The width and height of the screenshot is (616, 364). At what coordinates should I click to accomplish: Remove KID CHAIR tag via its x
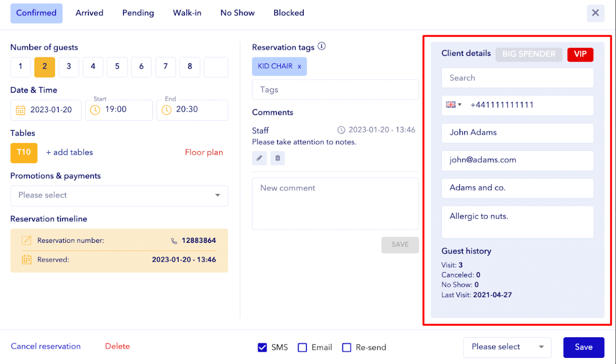pos(299,67)
